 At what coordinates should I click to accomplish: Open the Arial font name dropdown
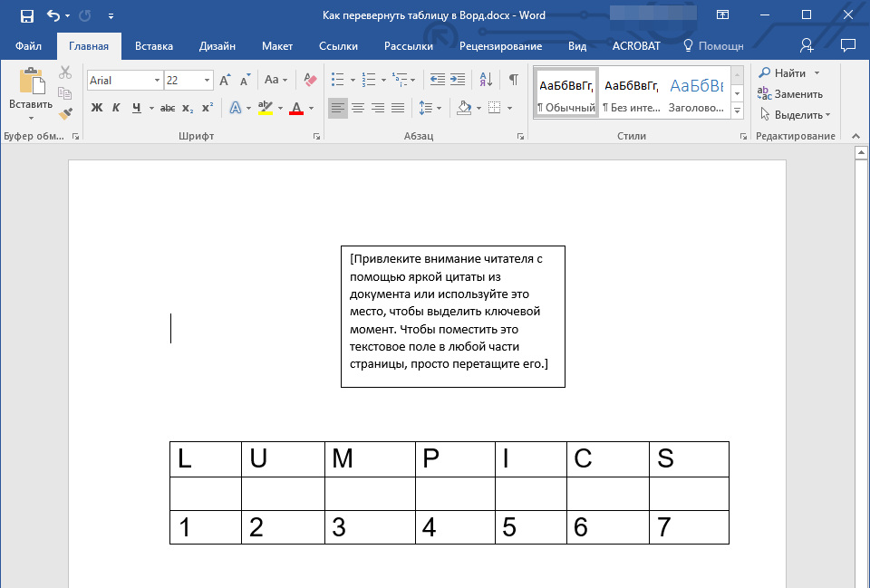(157, 81)
